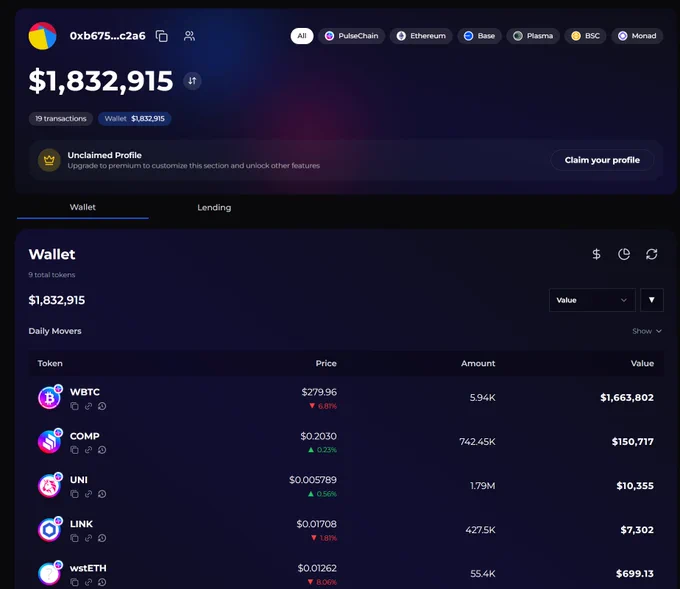Open the 19 transactions badge
The height and width of the screenshot is (589, 680).
point(61,119)
